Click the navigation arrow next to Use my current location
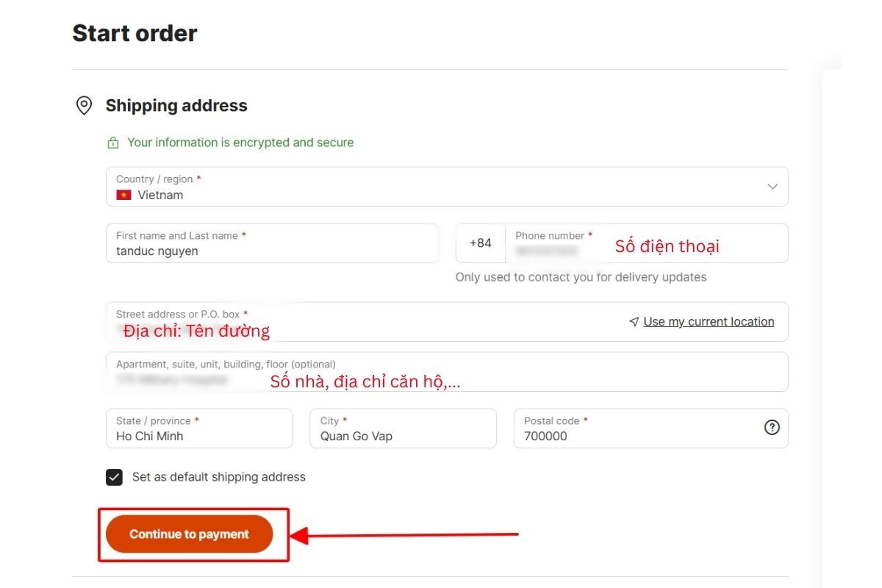This screenshot has height=588, width=882. coord(634,321)
